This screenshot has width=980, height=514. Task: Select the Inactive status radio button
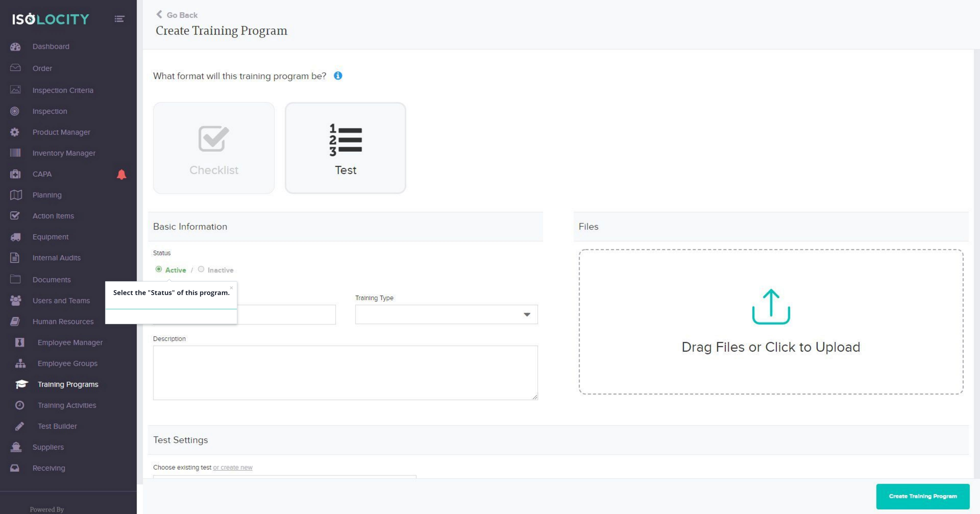pos(201,269)
